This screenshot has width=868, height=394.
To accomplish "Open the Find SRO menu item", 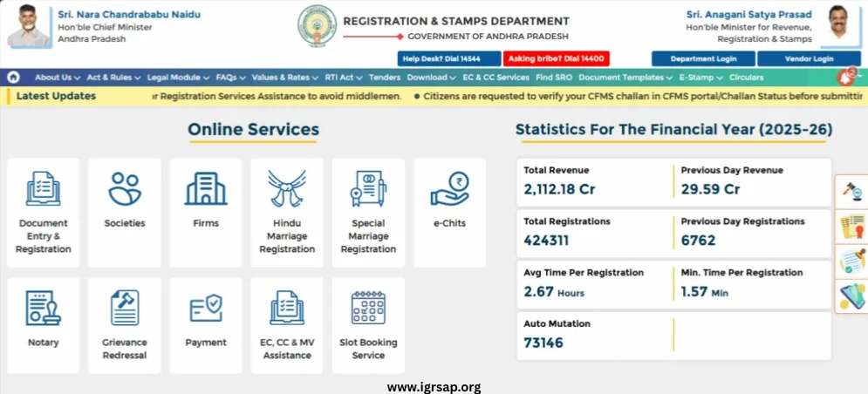I will pyautogui.click(x=554, y=78).
